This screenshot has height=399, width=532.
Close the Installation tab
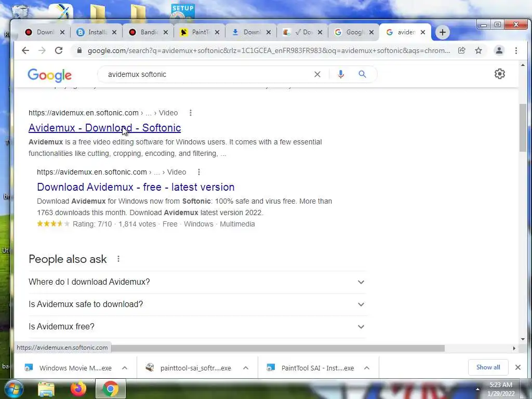(x=114, y=32)
